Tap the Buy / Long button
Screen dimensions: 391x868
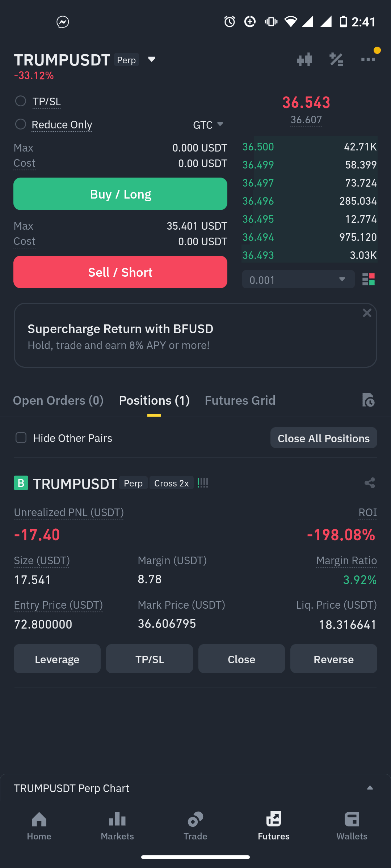[120, 194]
